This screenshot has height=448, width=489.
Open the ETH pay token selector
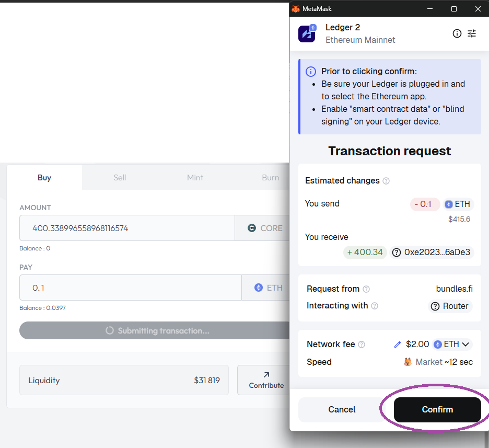coord(268,288)
